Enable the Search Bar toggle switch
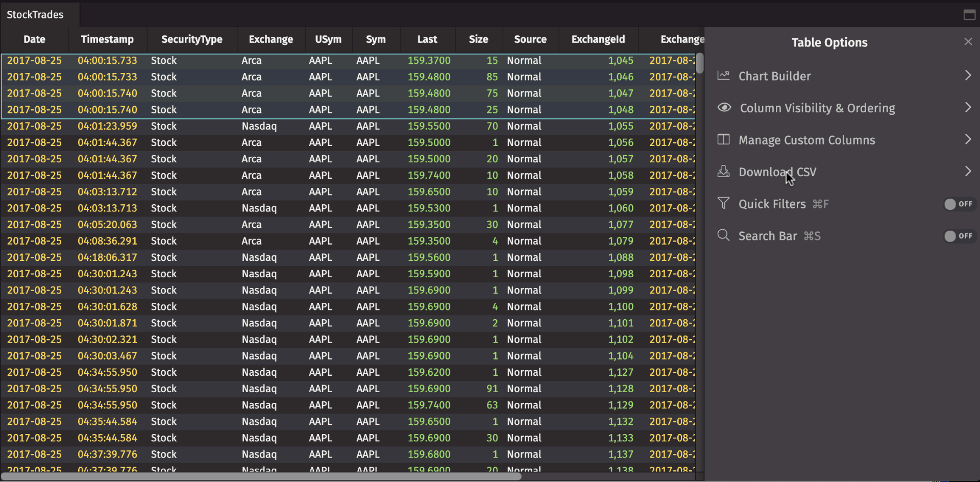This screenshot has width=980, height=482. pos(958,236)
